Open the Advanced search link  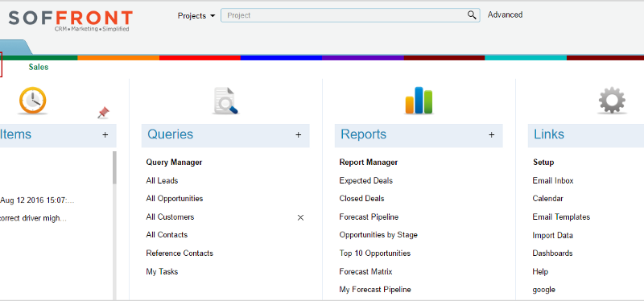[x=505, y=14]
